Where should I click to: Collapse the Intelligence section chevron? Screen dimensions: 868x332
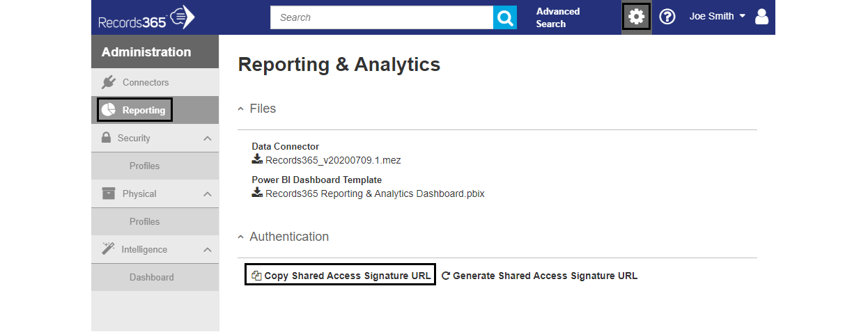coord(207,250)
